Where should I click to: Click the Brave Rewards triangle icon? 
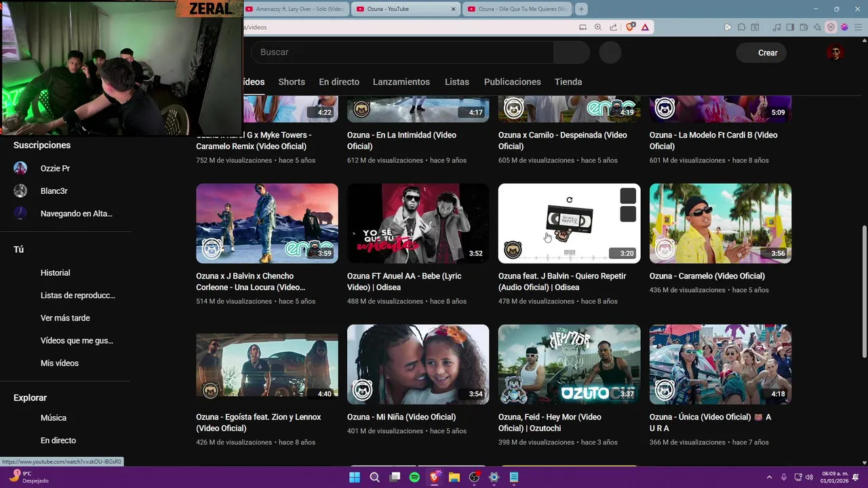point(645,27)
